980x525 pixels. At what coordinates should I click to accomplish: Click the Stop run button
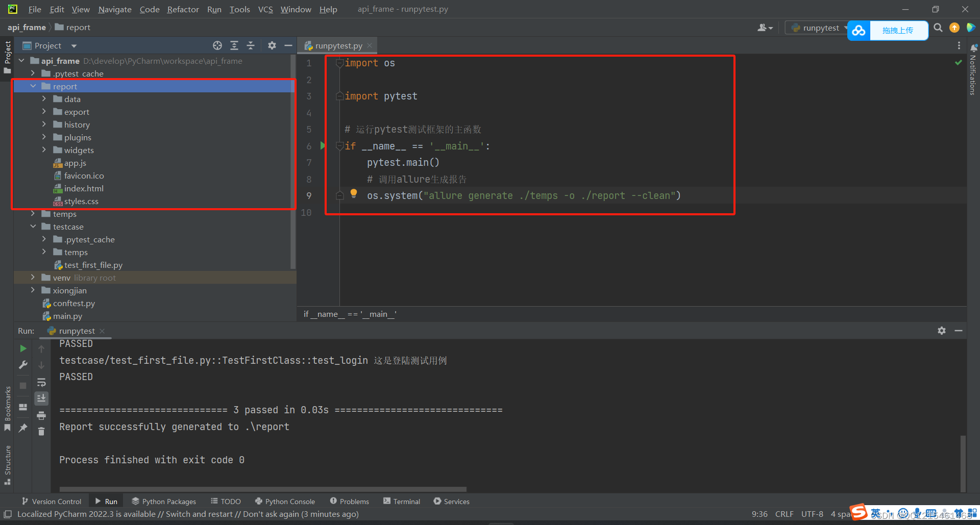tap(23, 386)
